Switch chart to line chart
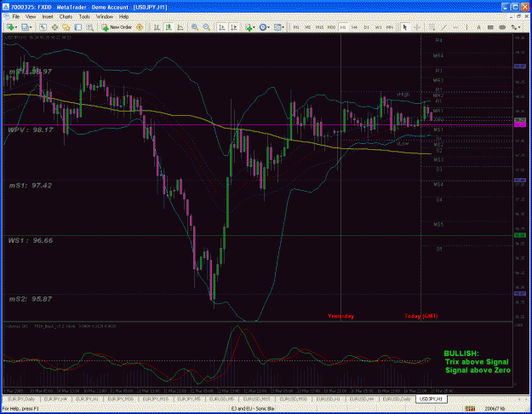This screenshot has width=532, height=414. [x=180, y=27]
